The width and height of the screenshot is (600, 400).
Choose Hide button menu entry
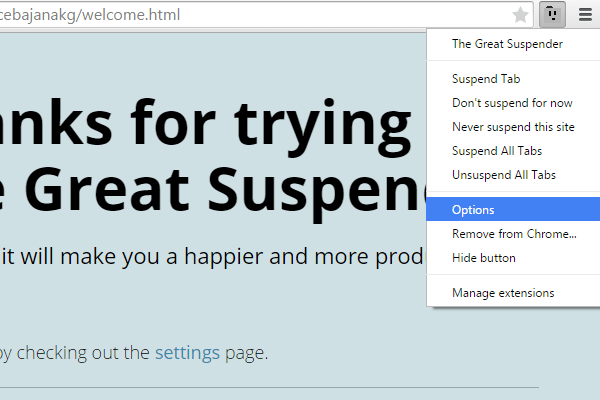click(513, 258)
